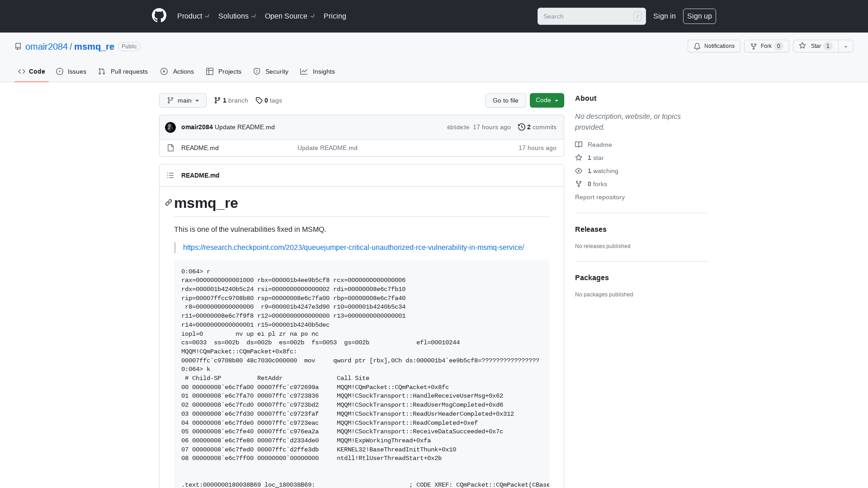The width and height of the screenshot is (868, 488).
Task: Click the README.md header filename
Action: click(x=200, y=175)
